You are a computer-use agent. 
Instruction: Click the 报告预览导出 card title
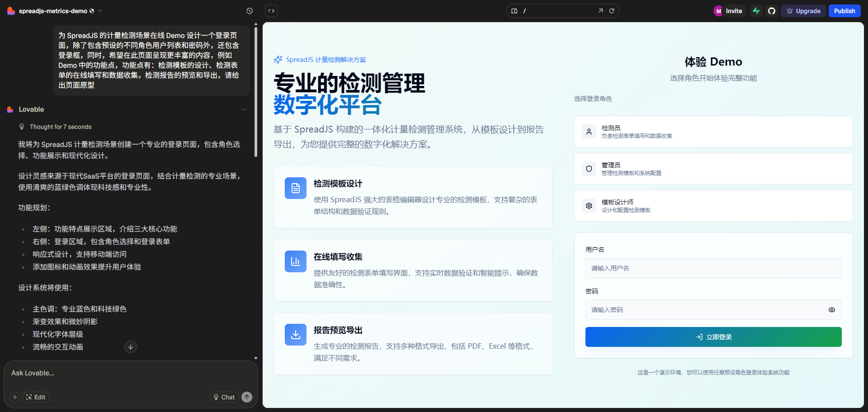tap(338, 330)
